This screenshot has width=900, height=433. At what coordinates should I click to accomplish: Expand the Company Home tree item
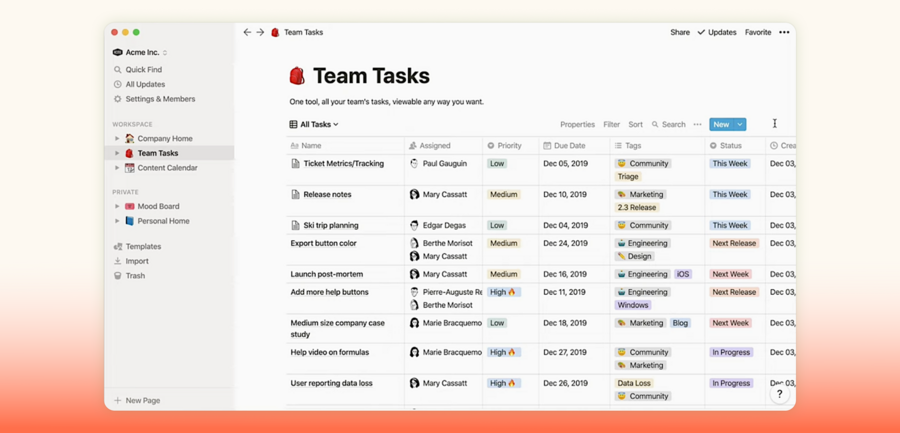(x=117, y=139)
